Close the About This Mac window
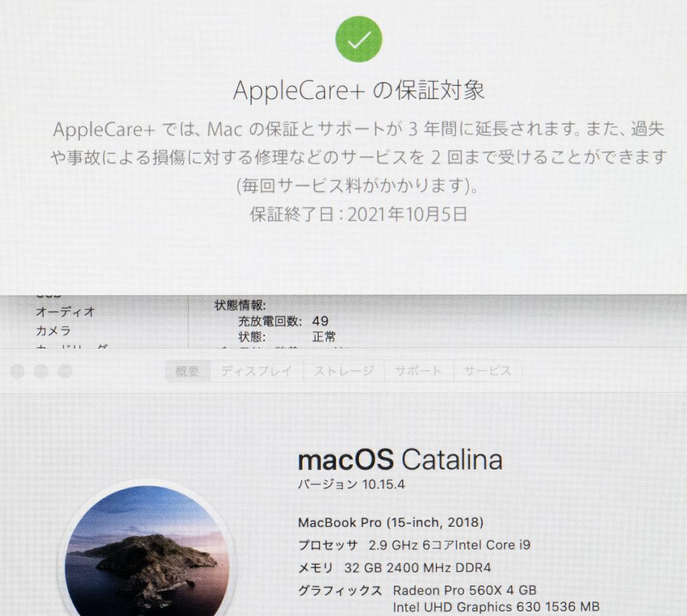The image size is (687, 616). point(18,372)
